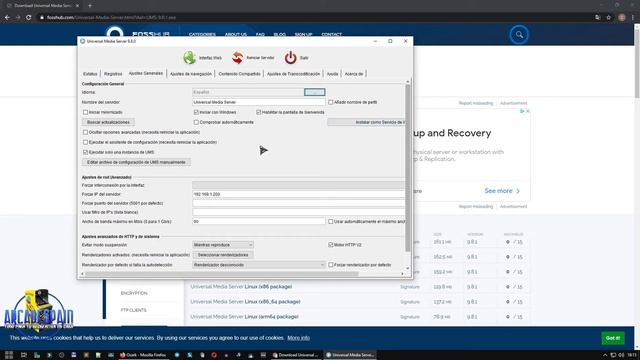Click Instalar como Servicio button
The height and width of the screenshot is (360, 640).
click(366, 122)
